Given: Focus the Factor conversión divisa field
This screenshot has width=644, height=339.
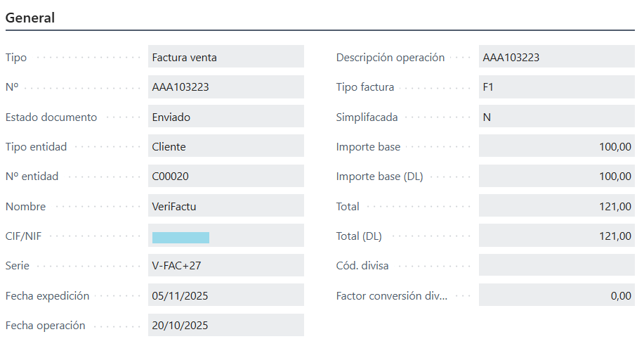Looking at the screenshot, I should pos(556,296).
